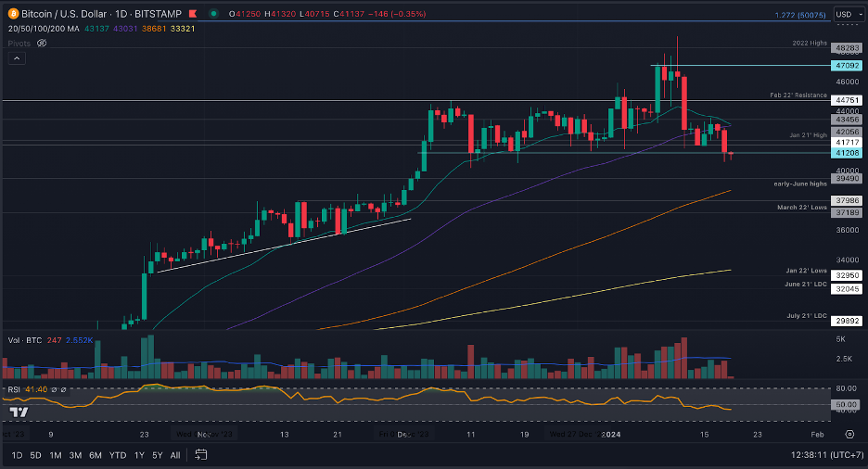
Task: Click the red flag symbol marker
Action: [193, 13]
